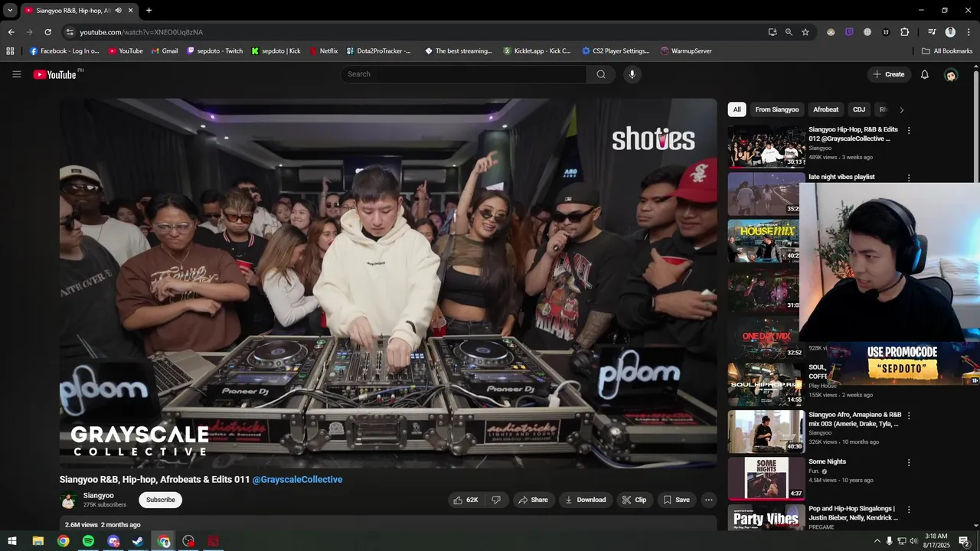Open the All Bookmarks folder
Viewport: 980px width, 551px height.
(947, 51)
